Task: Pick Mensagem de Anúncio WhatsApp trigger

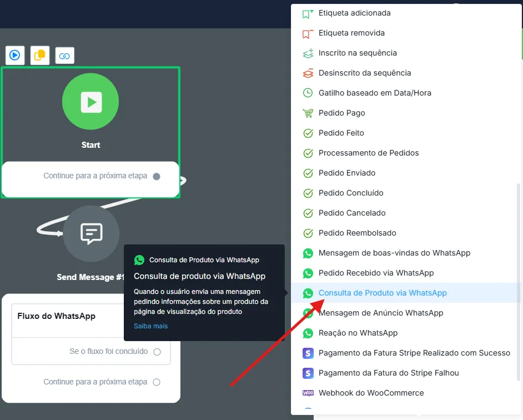Action: [406, 313]
